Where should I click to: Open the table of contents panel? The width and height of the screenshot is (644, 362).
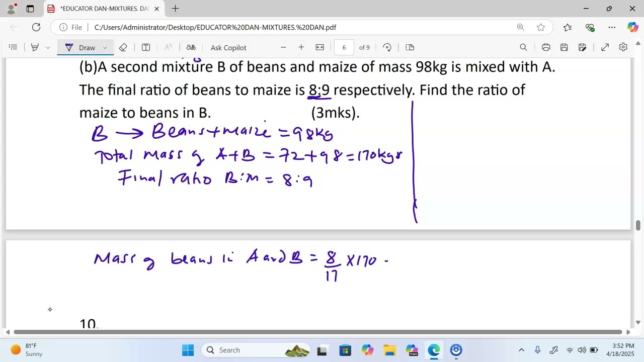14,47
